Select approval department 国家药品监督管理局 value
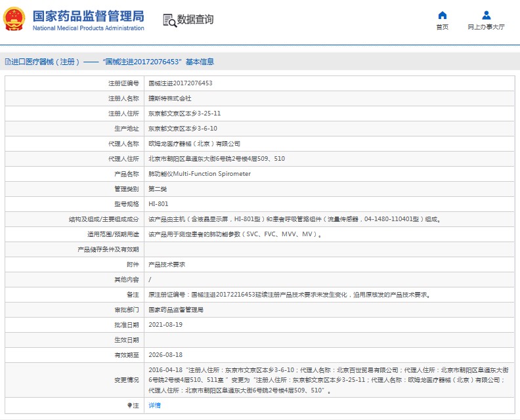This screenshot has height=420, width=520. tap(176, 310)
